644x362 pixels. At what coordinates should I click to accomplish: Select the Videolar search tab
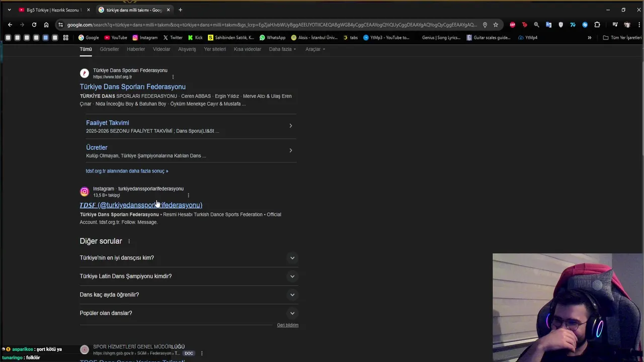[x=162, y=49]
